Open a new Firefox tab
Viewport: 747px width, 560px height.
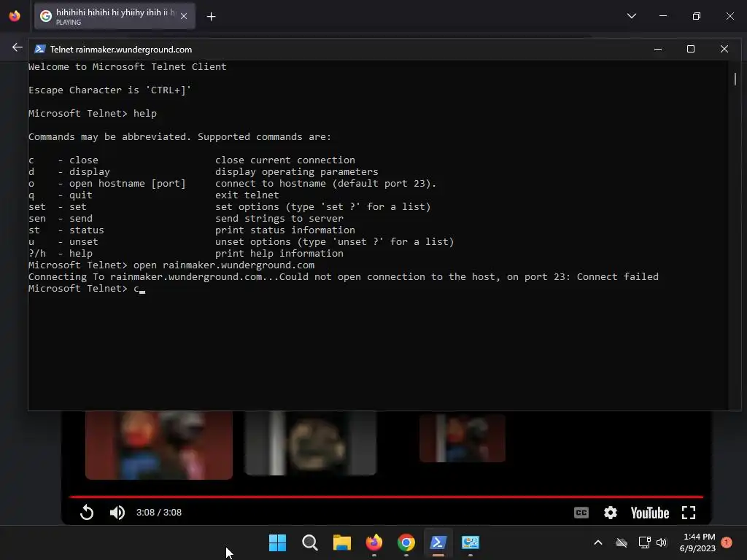tap(211, 17)
